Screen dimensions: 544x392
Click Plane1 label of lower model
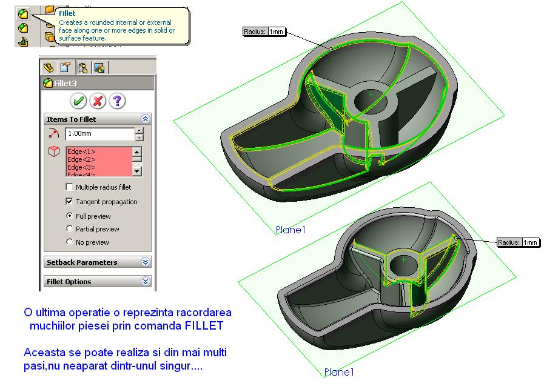pyautogui.click(x=339, y=372)
